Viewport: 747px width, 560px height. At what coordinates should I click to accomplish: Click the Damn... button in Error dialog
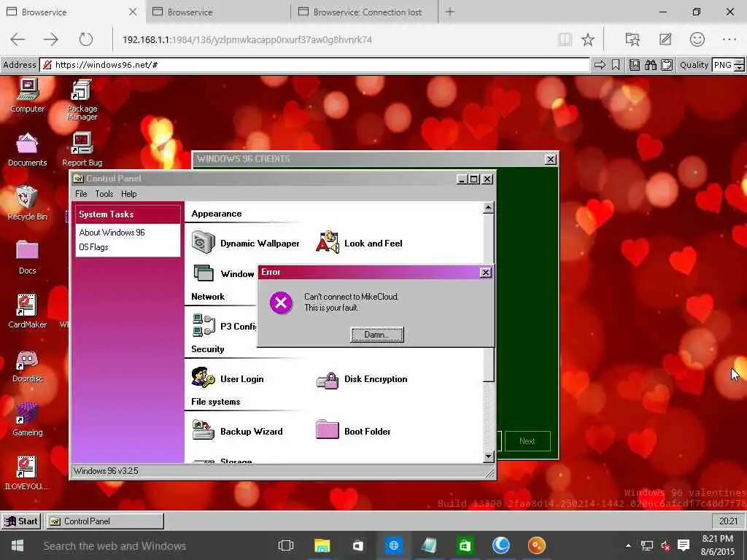[377, 334]
